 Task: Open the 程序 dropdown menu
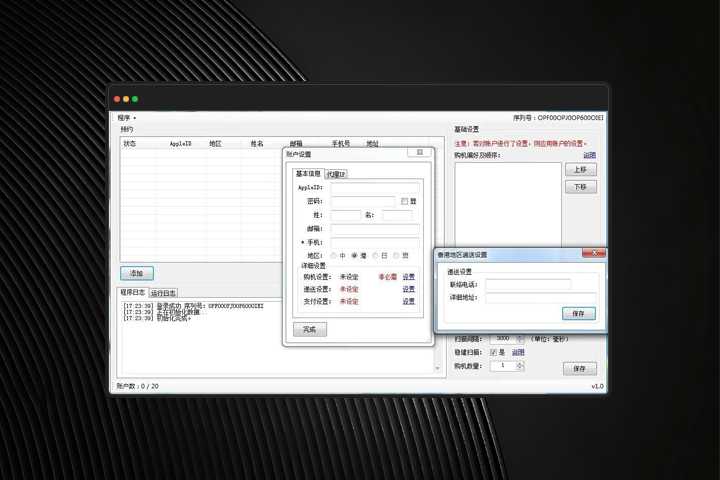click(127, 118)
